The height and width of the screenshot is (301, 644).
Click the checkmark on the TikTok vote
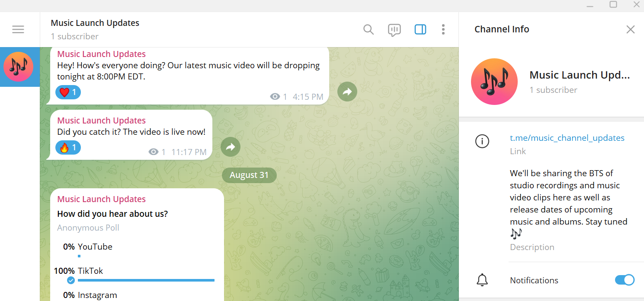pyautogui.click(x=70, y=280)
